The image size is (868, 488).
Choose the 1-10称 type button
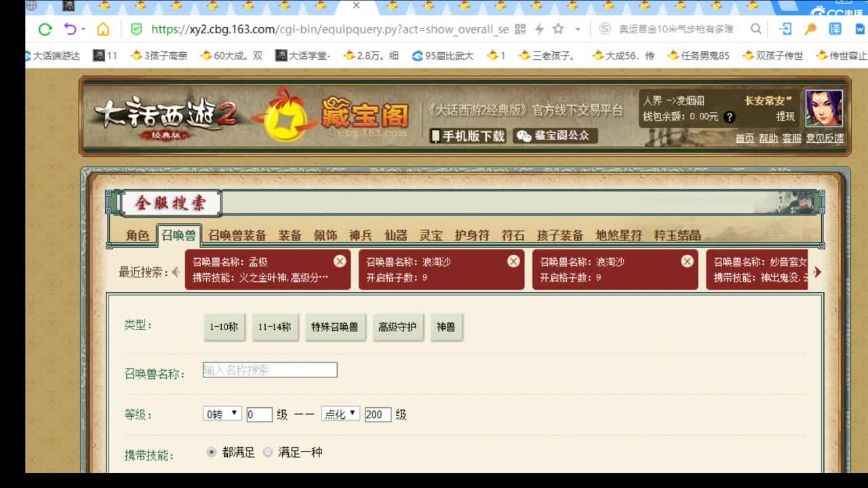point(224,327)
